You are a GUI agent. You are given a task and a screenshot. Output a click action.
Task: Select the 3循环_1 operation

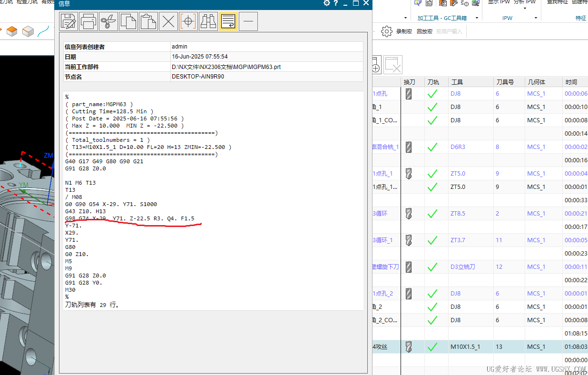(x=383, y=240)
